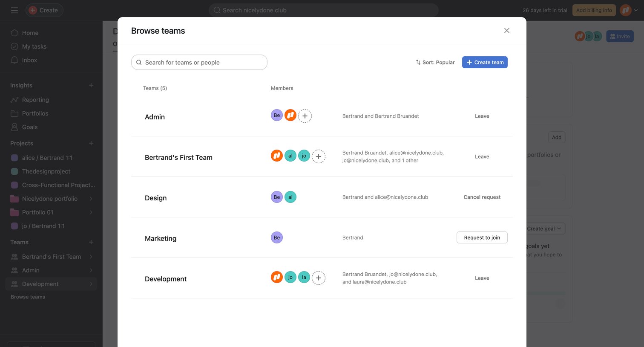The width and height of the screenshot is (644, 347).
Task: Click the Nicelydone portfolio folder icon
Action: (14, 199)
